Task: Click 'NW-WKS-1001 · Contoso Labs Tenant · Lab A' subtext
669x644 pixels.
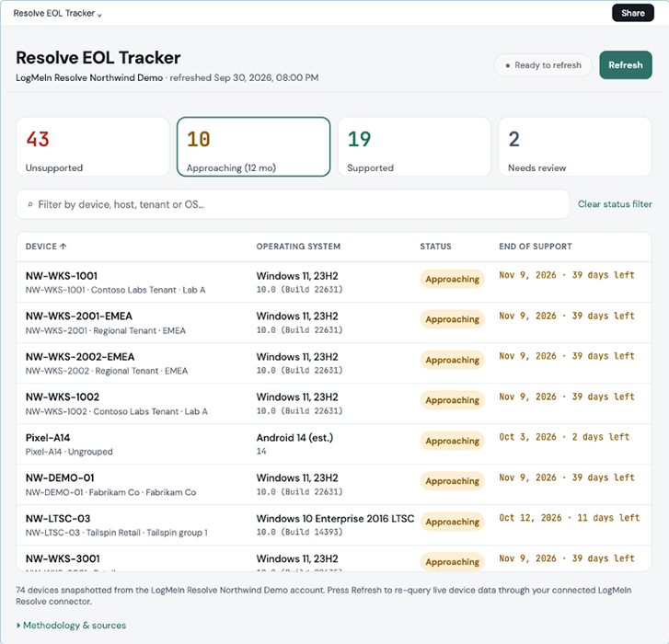Action: 115,290
